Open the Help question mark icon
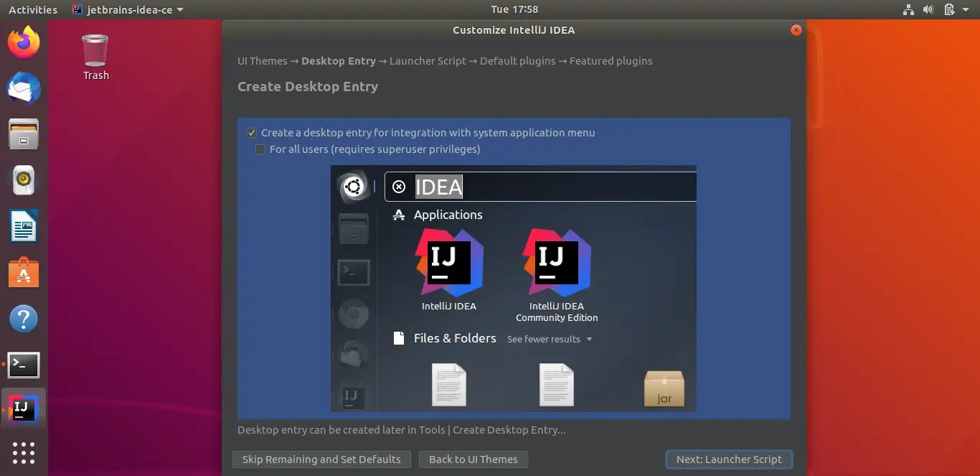 [x=24, y=318]
